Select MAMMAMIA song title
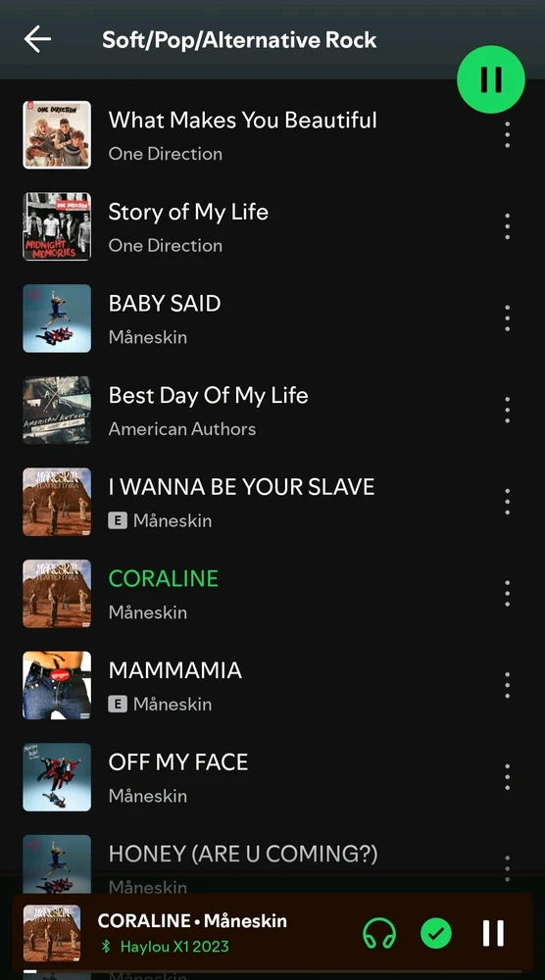 pos(175,670)
